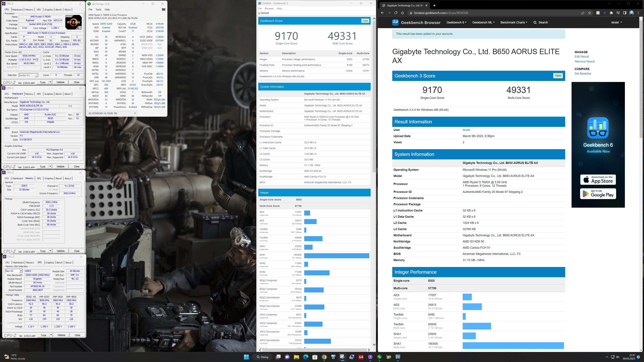Open Task View on the taskbar
644x362 pixels.
278,357
